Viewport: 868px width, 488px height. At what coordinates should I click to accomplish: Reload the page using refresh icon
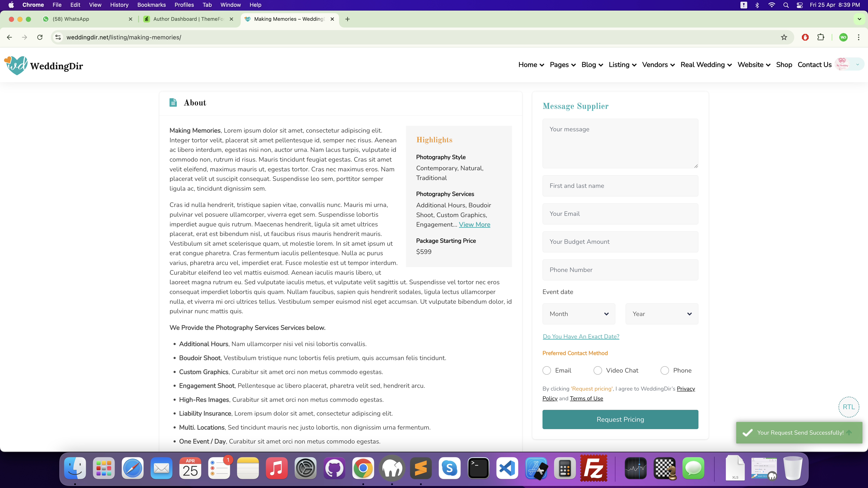[x=40, y=37]
